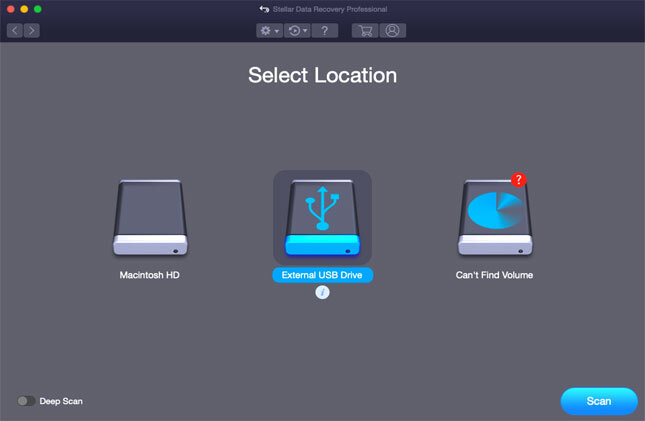
Task: Click the highlighted External USB Drive label
Action: tap(322, 275)
